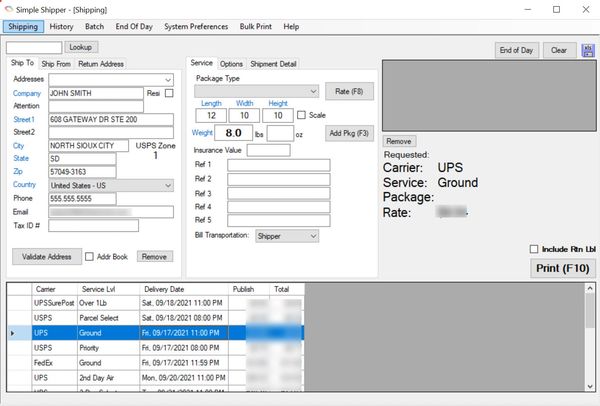Click the Insurance Value input field
This screenshot has width=600, height=406.
[x=269, y=150]
